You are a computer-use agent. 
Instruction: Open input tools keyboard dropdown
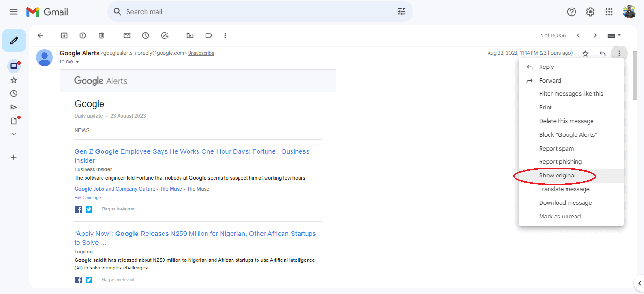click(614, 35)
